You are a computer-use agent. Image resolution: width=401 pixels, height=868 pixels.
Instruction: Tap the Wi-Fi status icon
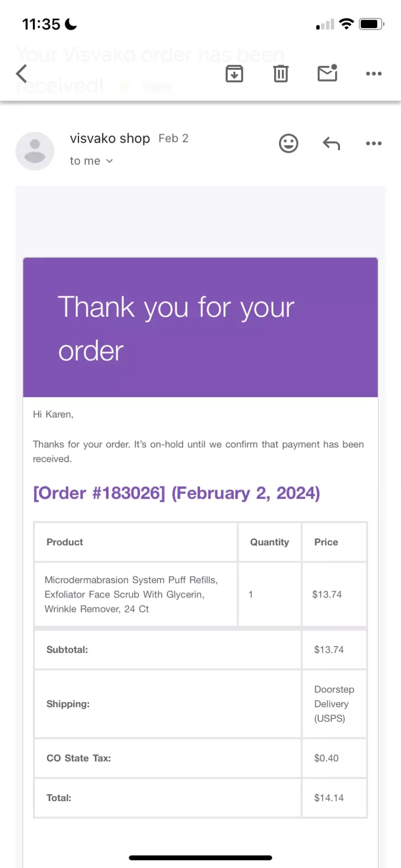(346, 24)
